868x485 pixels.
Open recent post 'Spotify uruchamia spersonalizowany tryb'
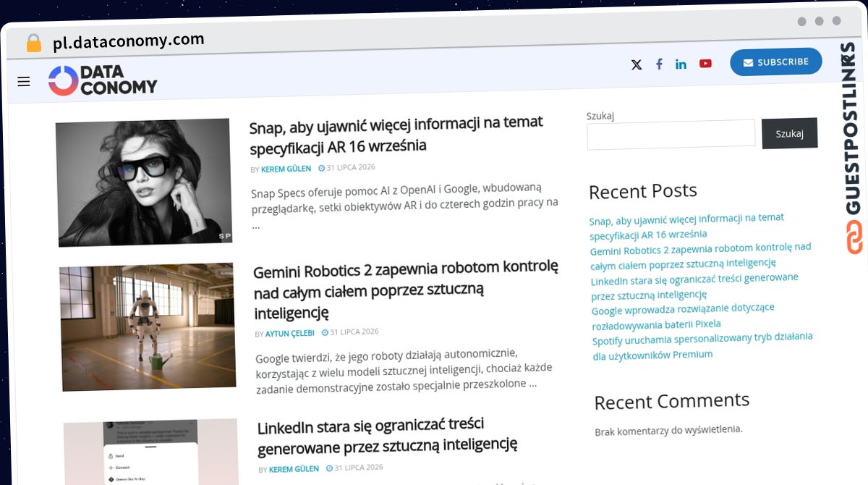pyautogui.click(x=702, y=346)
